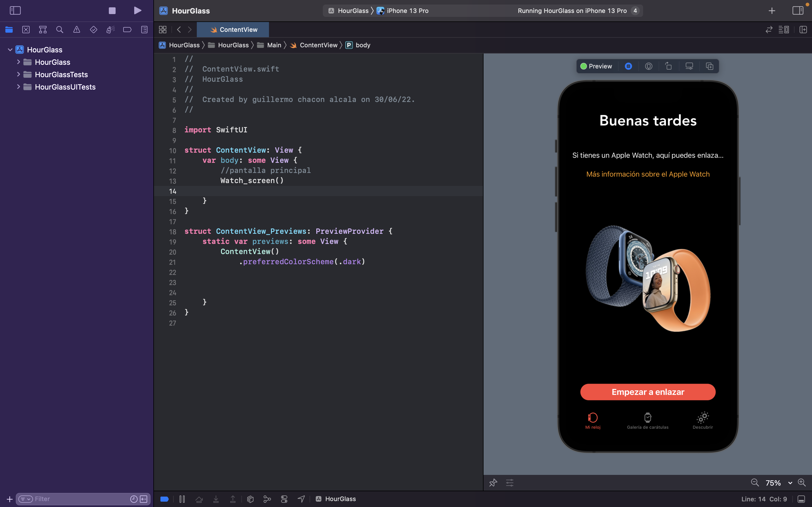Toggle breakpoints in the debug bar
Viewport: 812px width, 507px height.
tap(164, 499)
